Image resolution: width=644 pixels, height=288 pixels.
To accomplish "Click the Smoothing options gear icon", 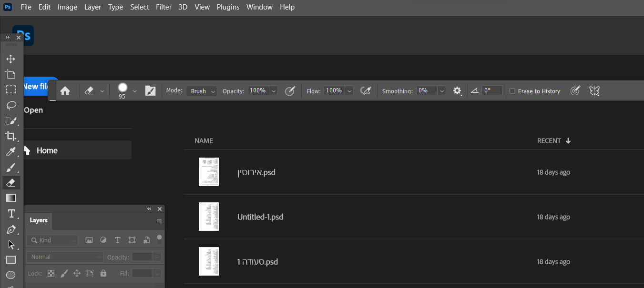I will point(457,91).
